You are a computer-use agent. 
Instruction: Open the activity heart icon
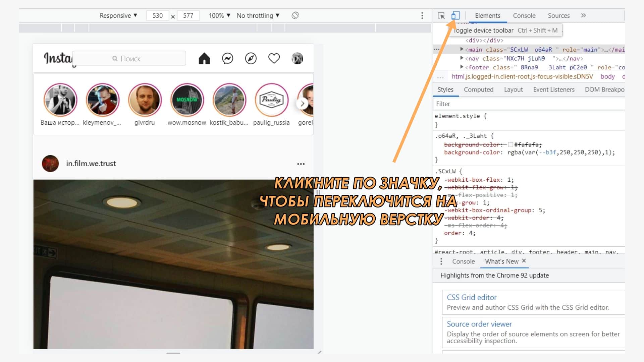coord(274,59)
